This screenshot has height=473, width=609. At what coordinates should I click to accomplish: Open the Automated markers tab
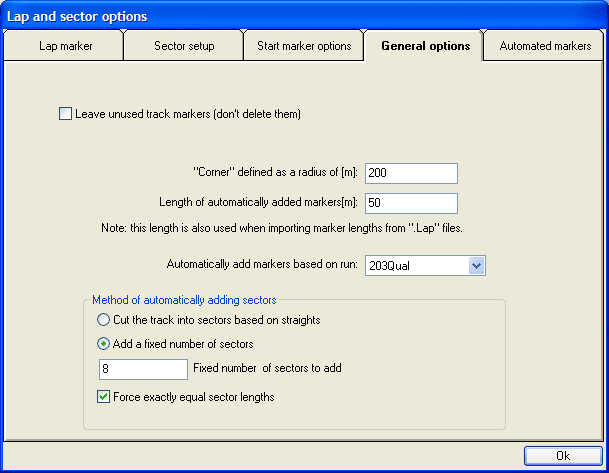click(x=545, y=46)
